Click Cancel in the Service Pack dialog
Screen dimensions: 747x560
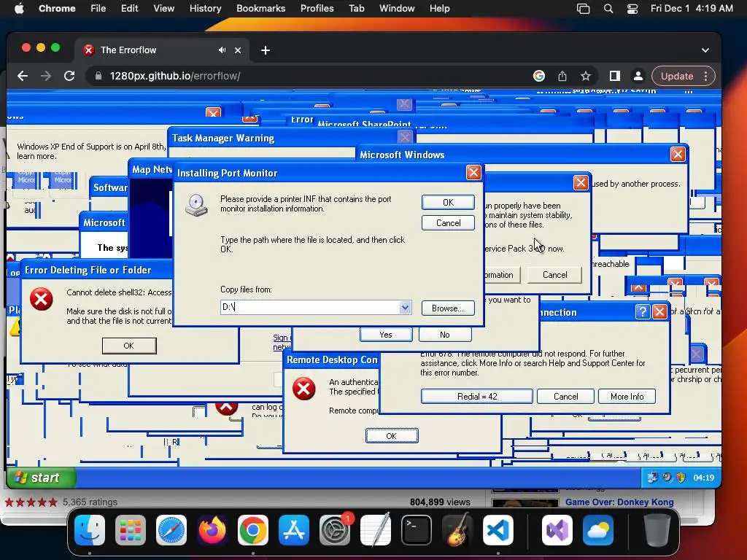coord(555,275)
